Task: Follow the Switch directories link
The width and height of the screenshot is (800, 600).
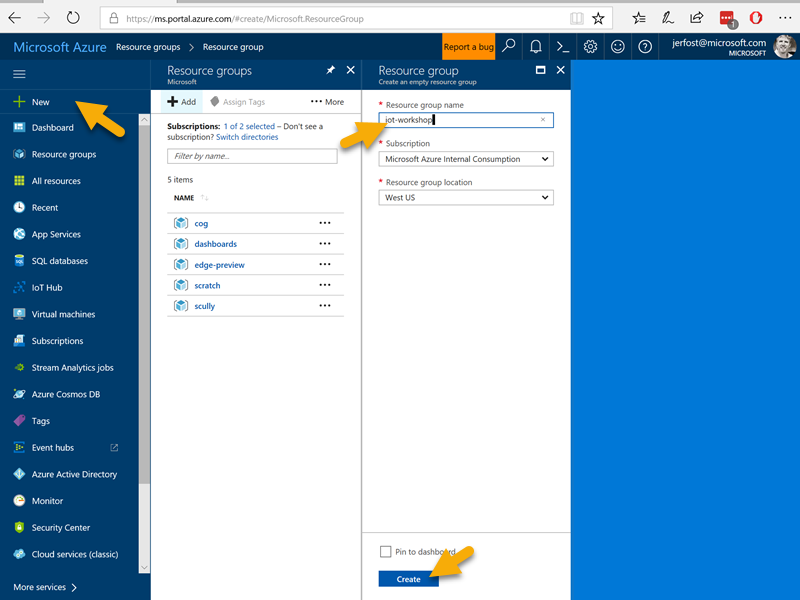Action: (247, 137)
